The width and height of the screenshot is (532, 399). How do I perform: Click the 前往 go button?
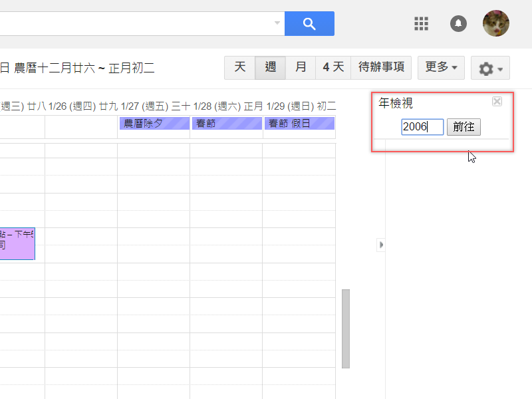[x=464, y=127]
